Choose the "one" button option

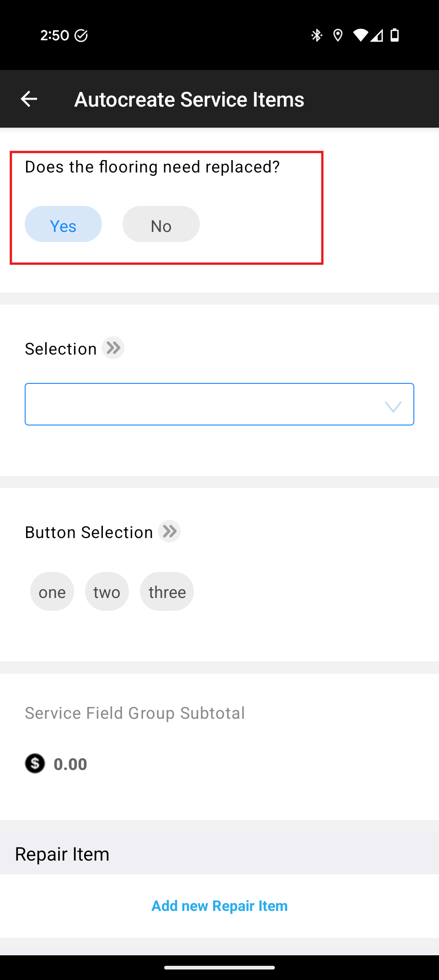pos(52,592)
